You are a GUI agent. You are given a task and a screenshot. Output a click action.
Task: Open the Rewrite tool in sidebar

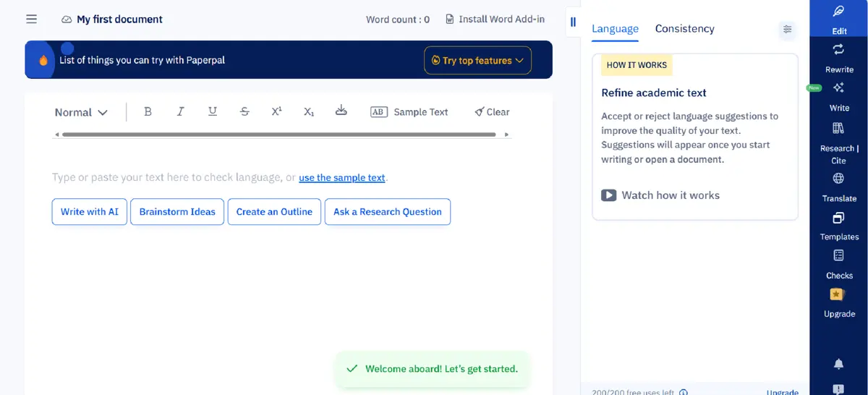pos(839,57)
